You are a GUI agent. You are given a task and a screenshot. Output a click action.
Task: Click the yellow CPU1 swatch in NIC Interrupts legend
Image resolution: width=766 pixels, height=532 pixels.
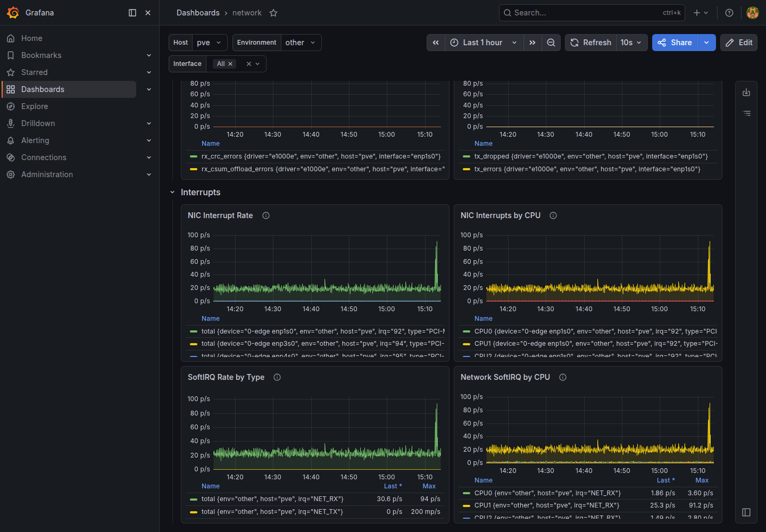coord(467,344)
